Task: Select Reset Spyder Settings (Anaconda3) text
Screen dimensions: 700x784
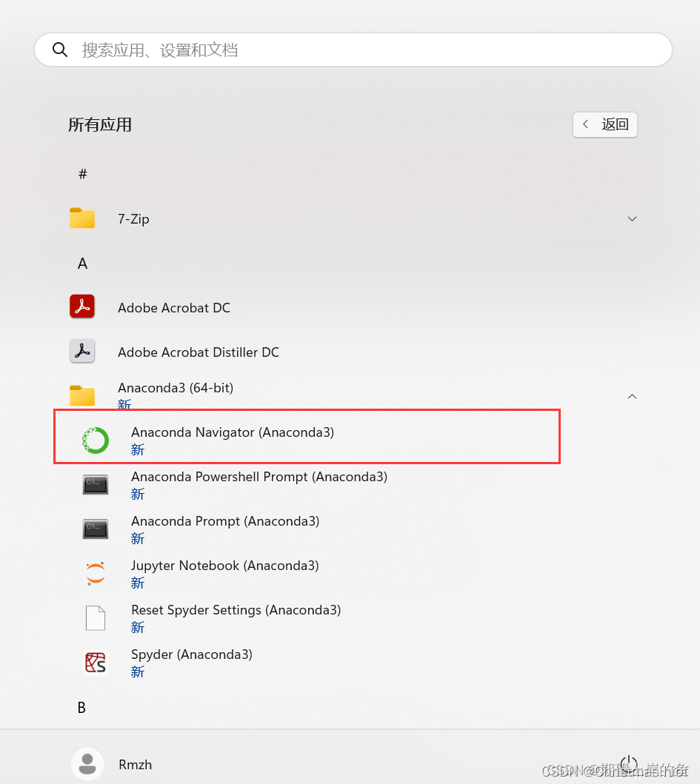Action: click(236, 611)
